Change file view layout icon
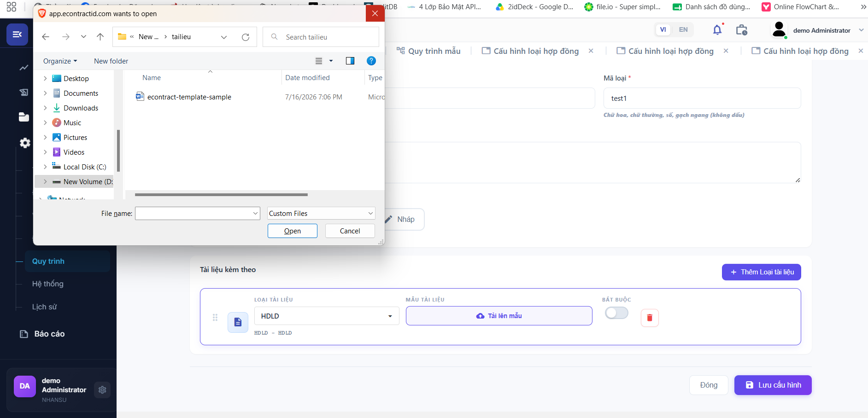Image resolution: width=868 pixels, height=418 pixels. point(319,61)
